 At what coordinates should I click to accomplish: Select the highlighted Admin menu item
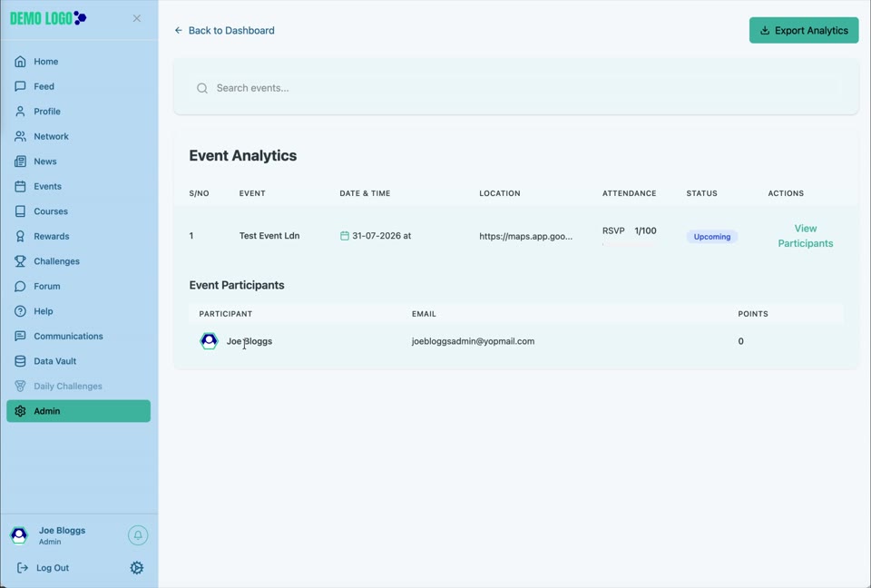78,411
